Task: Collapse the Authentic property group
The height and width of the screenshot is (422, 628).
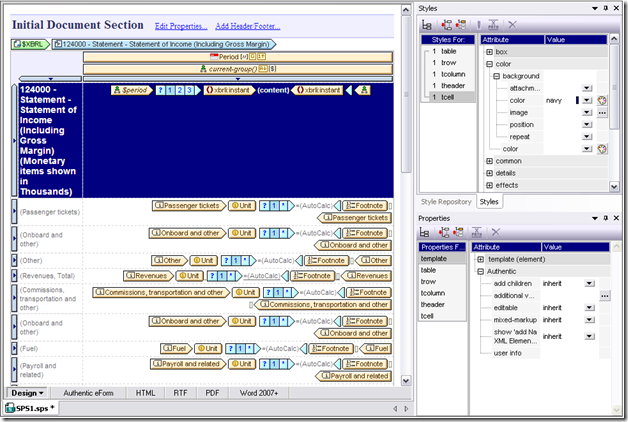Action: [x=481, y=271]
